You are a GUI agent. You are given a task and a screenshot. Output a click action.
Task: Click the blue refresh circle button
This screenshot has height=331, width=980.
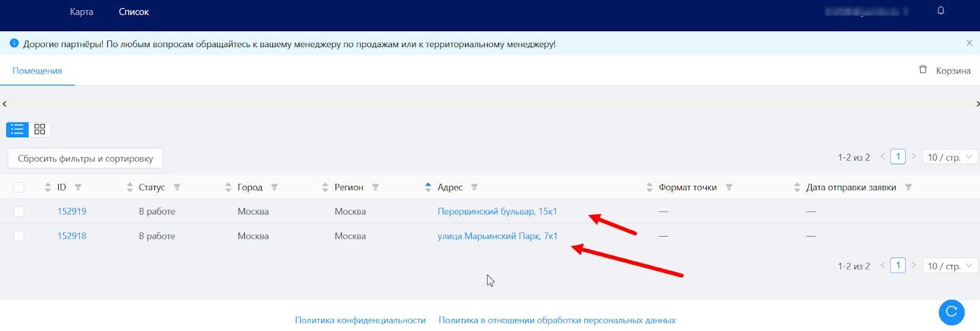click(x=951, y=312)
